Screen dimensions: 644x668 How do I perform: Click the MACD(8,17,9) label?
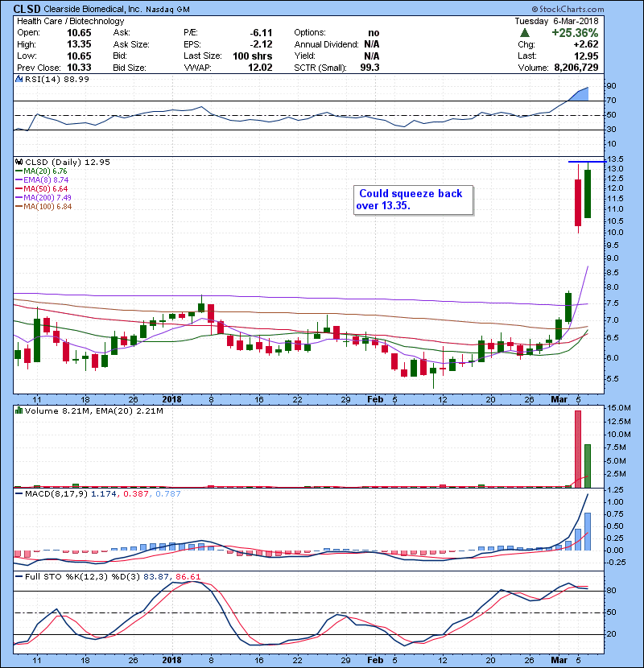56,494
